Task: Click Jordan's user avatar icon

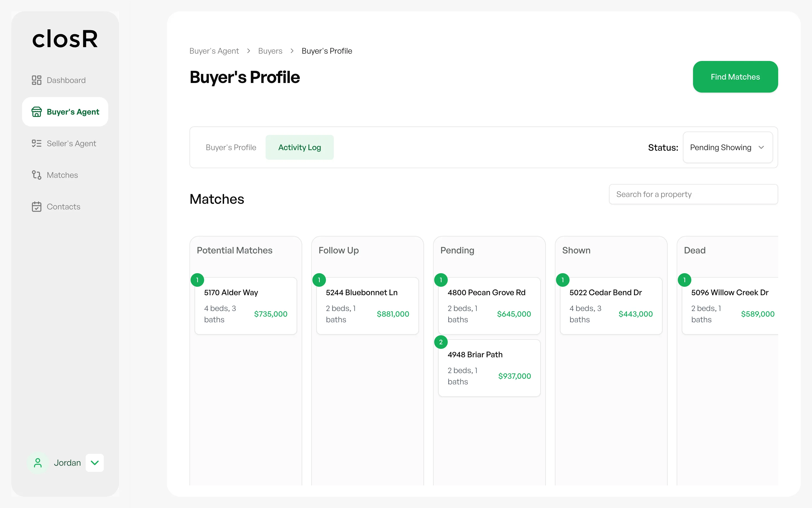Action: click(38, 463)
